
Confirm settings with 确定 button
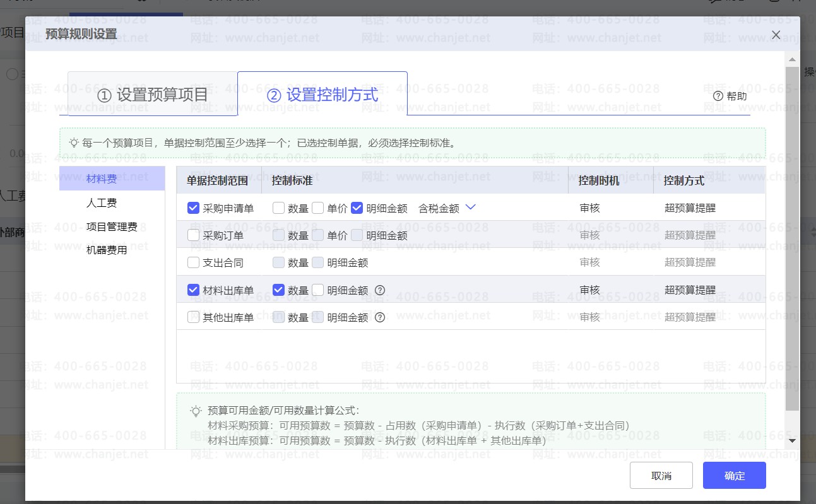tap(734, 476)
